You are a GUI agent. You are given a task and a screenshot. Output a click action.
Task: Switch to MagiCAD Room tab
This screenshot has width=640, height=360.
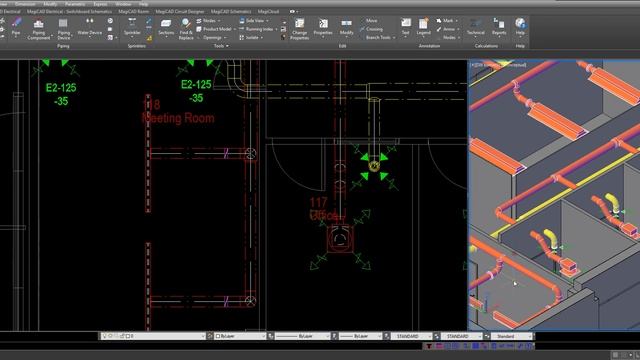(133, 11)
